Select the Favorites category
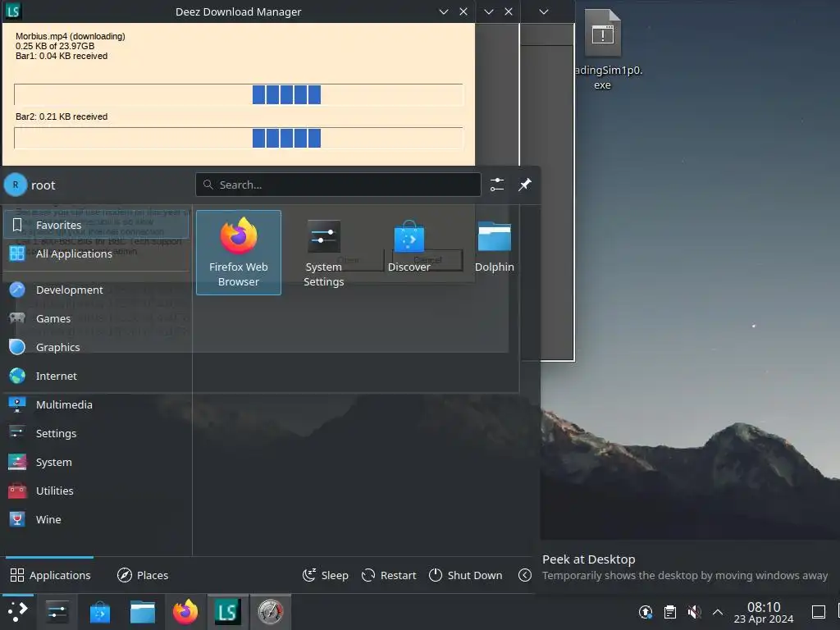Viewport: 840px width, 630px height. pos(96,225)
